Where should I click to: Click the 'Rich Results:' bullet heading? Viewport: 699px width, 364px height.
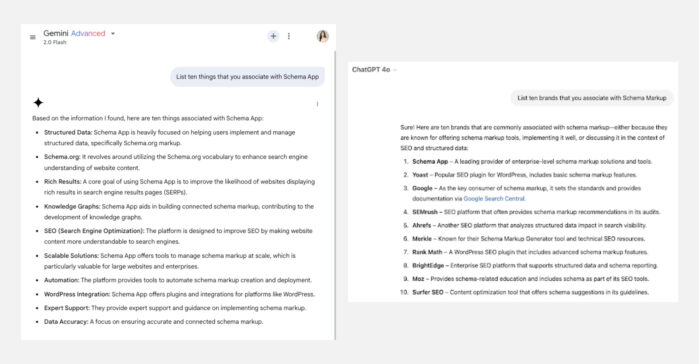(x=62, y=182)
